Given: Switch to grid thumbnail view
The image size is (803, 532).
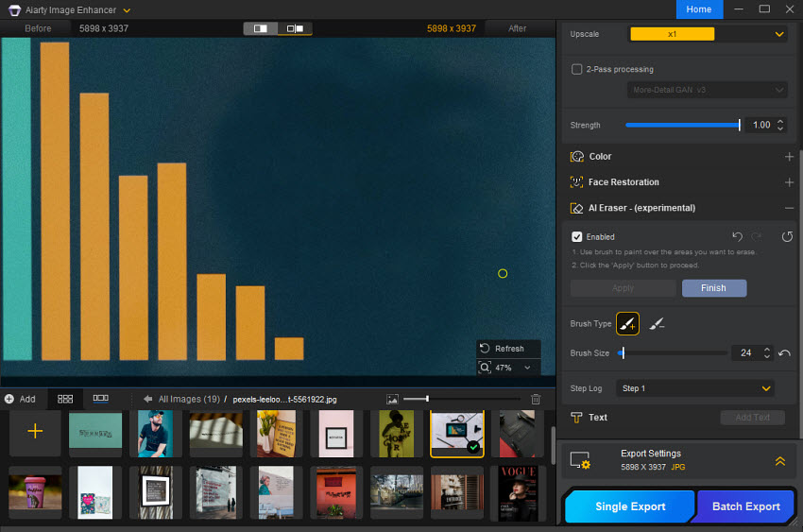Looking at the screenshot, I should [65, 399].
